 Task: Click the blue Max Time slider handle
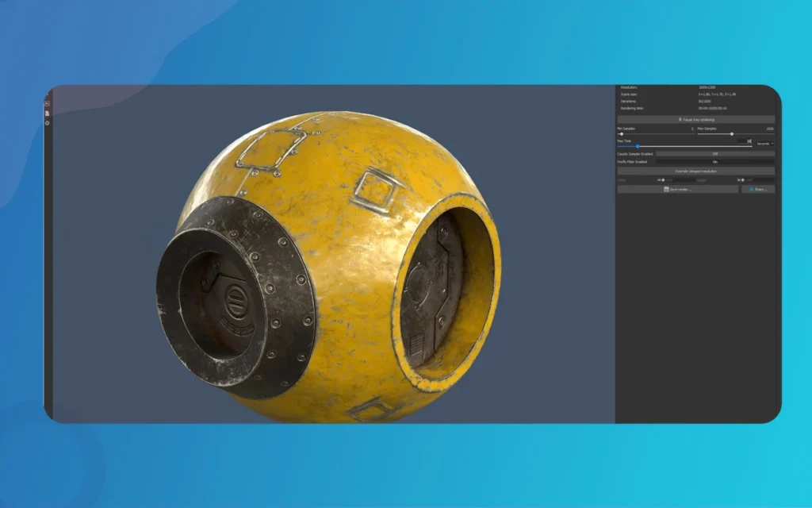coord(638,146)
